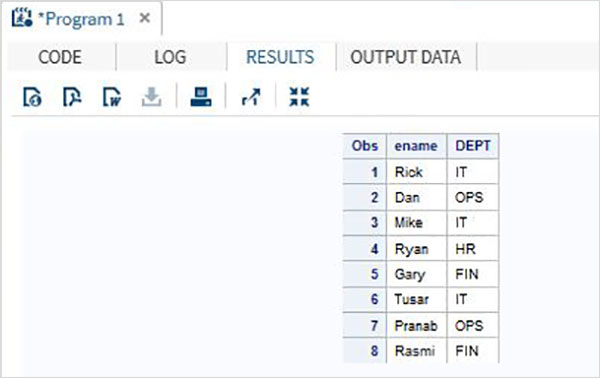Download results as HTML file icon

click(x=32, y=97)
